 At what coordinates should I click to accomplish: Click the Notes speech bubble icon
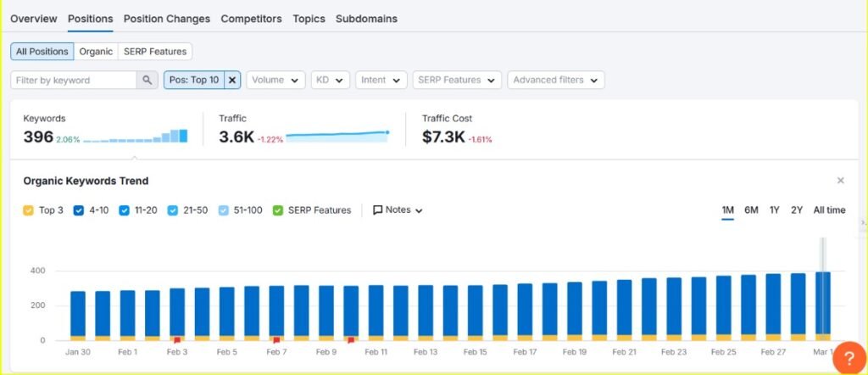(x=377, y=210)
